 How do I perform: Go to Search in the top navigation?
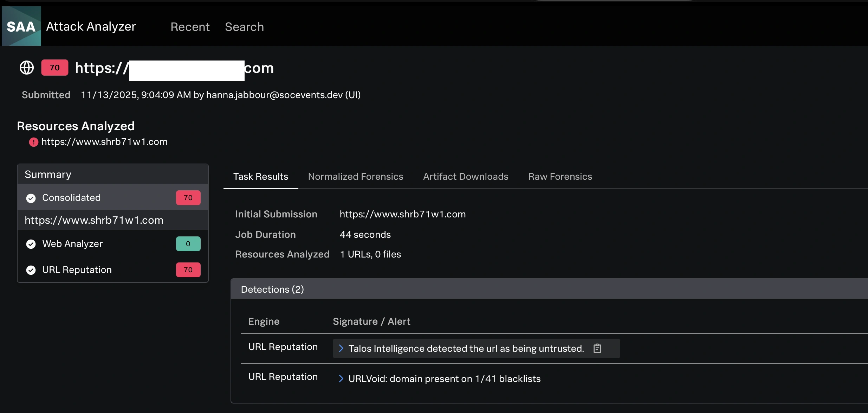click(x=244, y=27)
